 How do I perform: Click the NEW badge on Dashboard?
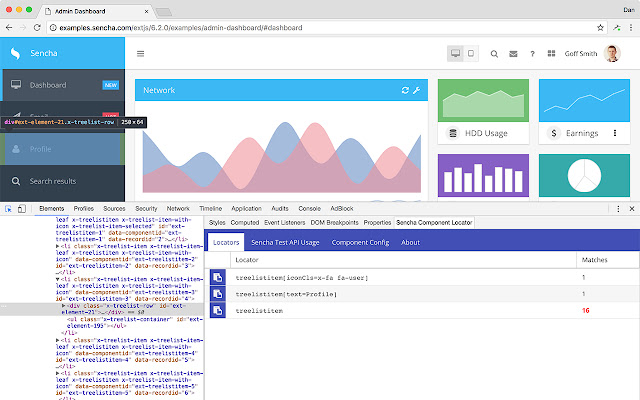[x=111, y=85]
